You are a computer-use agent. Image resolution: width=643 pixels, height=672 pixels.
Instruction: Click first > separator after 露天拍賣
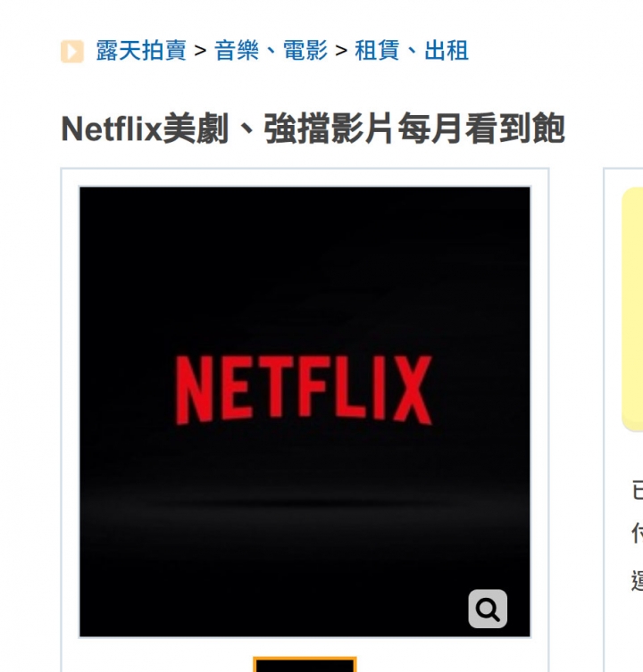click(x=200, y=51)
